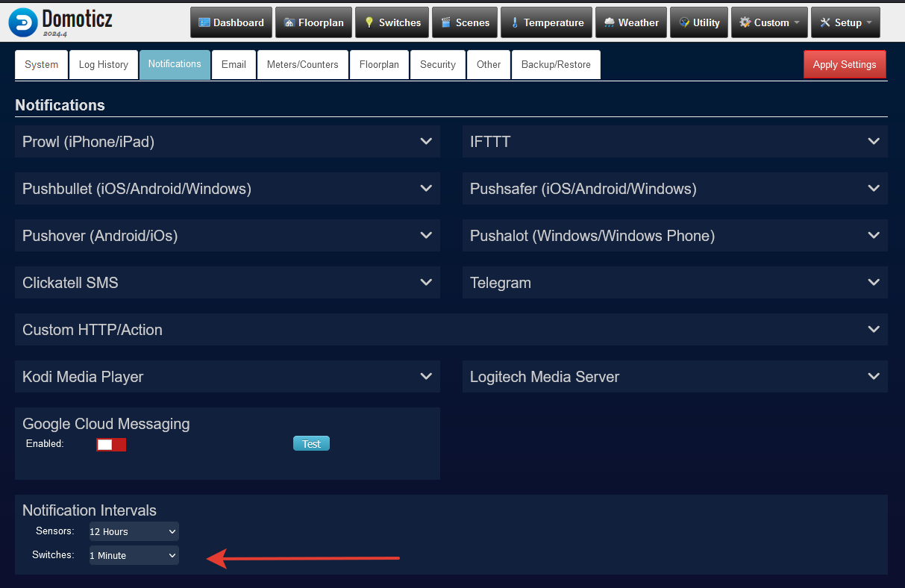Expand Kodi Media Player chevron
This screenshot has height=588, width=905.
[x=426, y=376]
